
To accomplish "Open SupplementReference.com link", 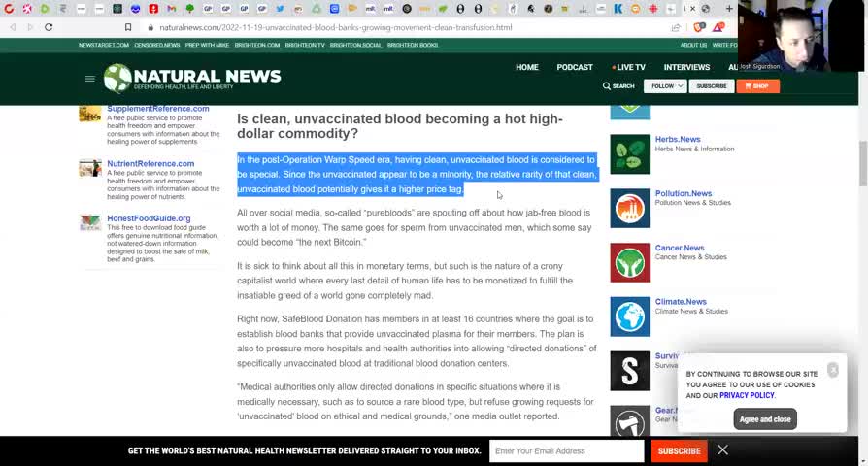I will (157, 109).
